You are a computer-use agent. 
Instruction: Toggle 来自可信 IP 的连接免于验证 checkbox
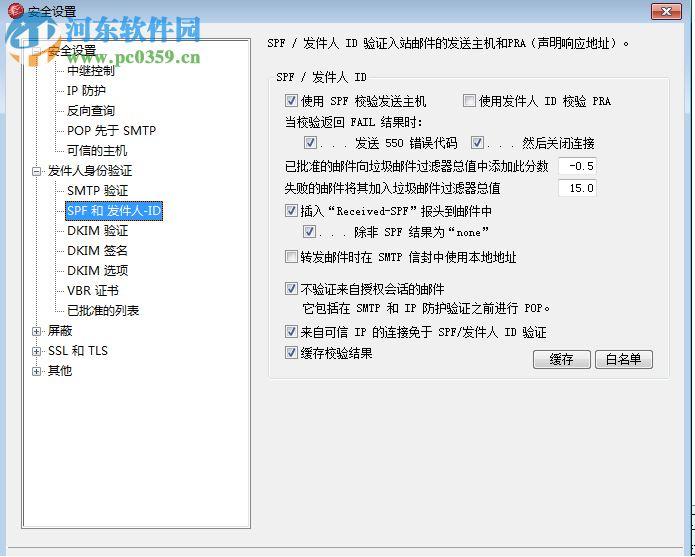pyautogui.click(x=291, y=331)
